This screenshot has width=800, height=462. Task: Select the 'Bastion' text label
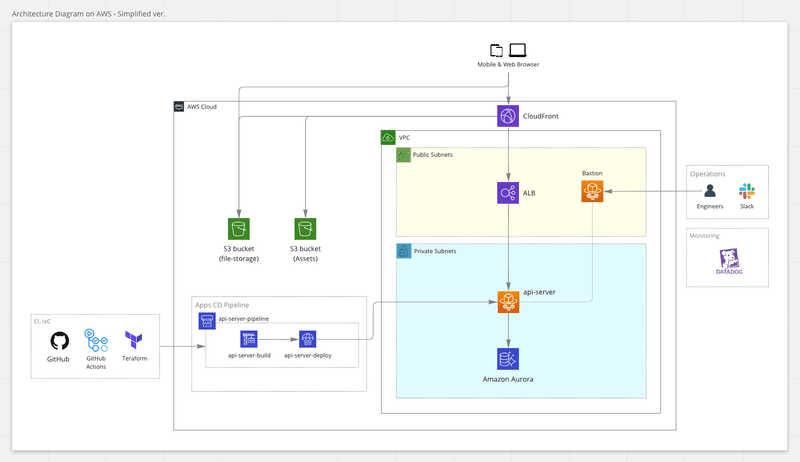[592, 173]
